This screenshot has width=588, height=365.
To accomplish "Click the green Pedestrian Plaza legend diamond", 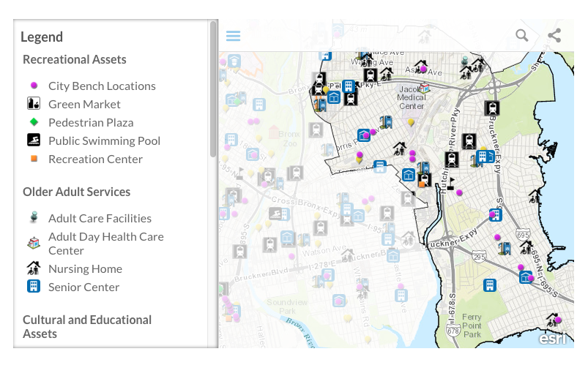I will (x=33, y=122).
